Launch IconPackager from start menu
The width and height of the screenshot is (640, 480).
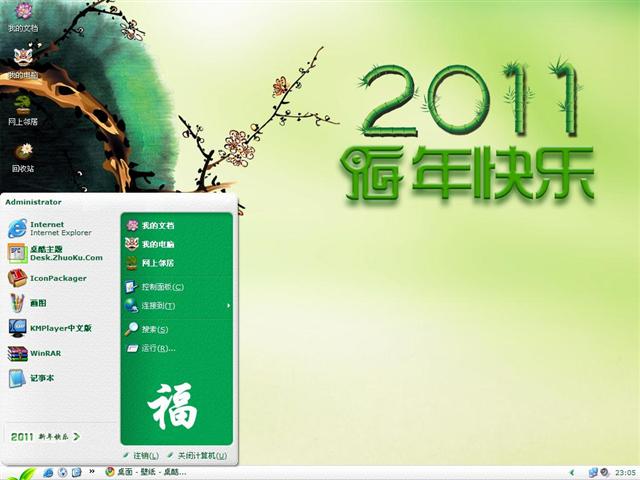[x=47, y=278]
